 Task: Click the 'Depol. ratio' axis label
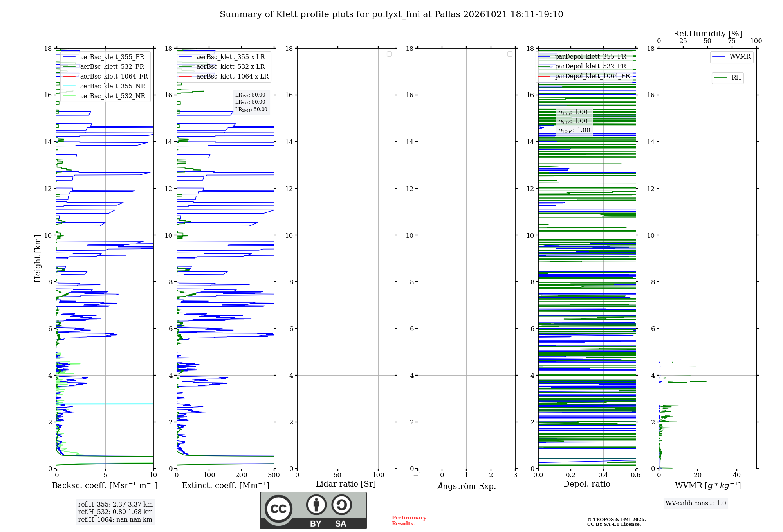tap(587, 484)
